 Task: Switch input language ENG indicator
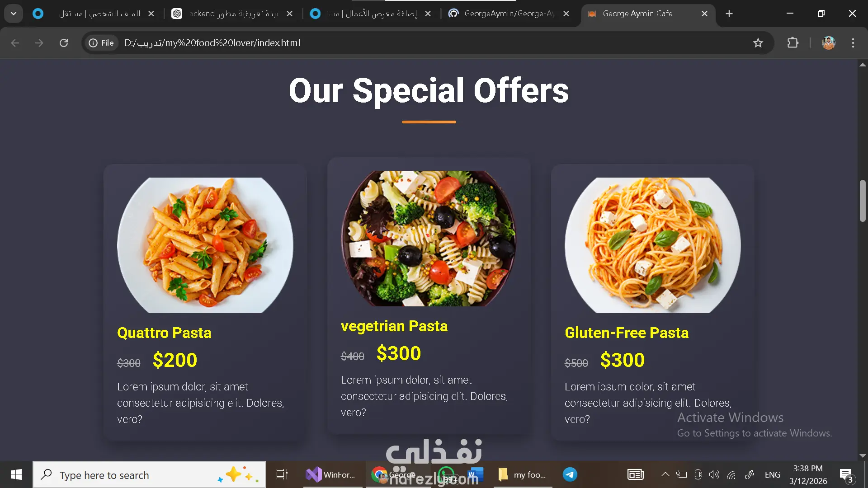point(772,475)
